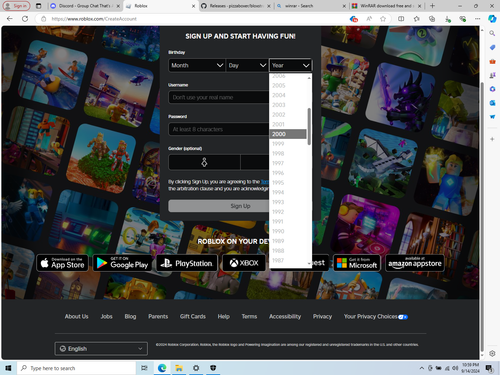Image resolution: width=500 pixels, height=375 pixels.
Task: Click the Sign Up button
Action: 219,206
